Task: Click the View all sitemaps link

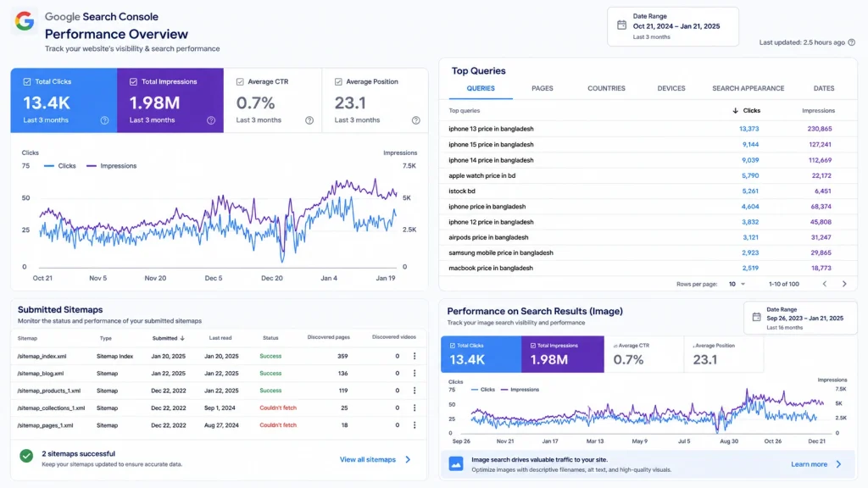Action: 368,459
